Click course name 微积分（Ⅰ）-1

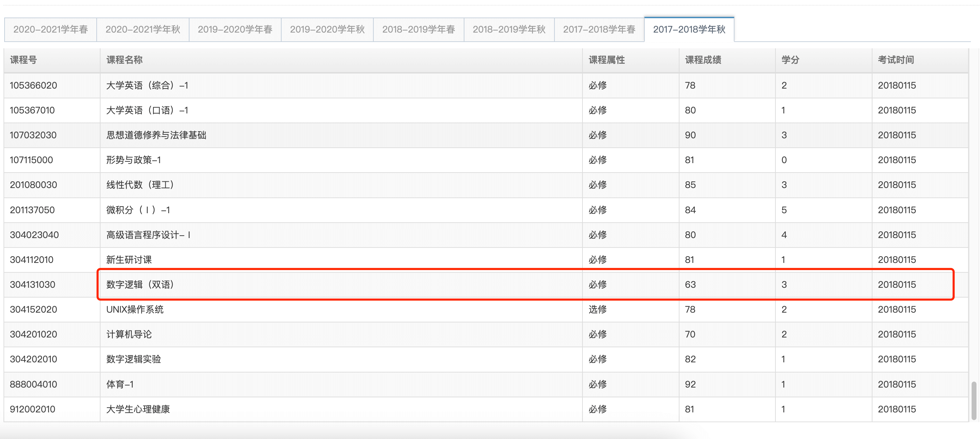point(138,210)
